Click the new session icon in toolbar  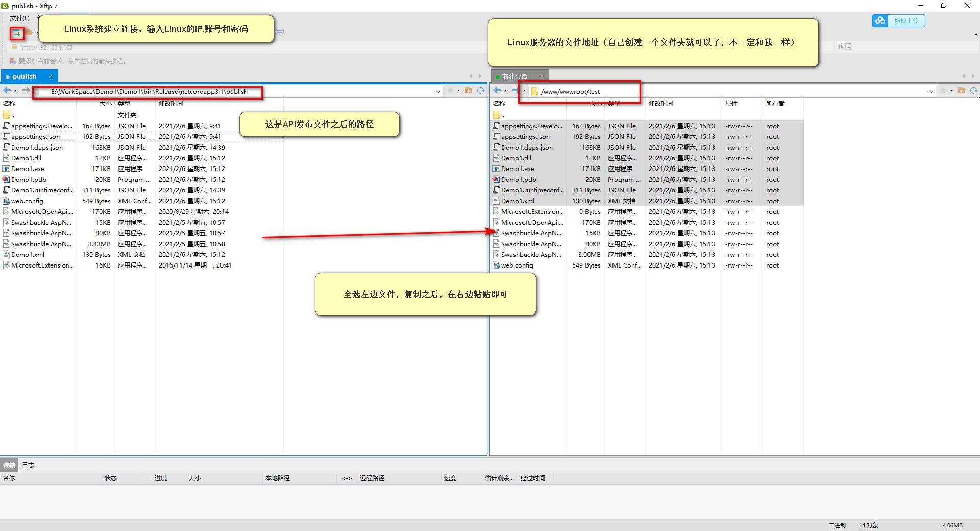click(x=17, y=34)
